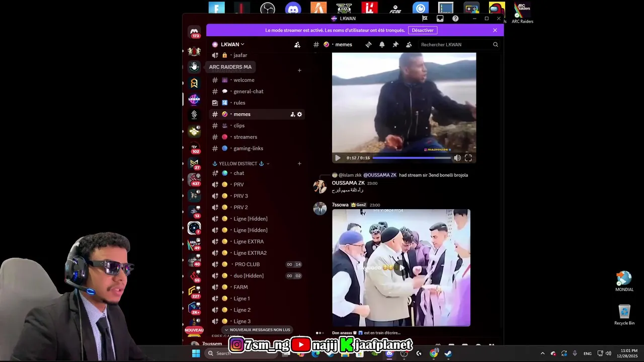Join the PRV voice channel
The height and width of the screenshot is (362, 644).
256,185
